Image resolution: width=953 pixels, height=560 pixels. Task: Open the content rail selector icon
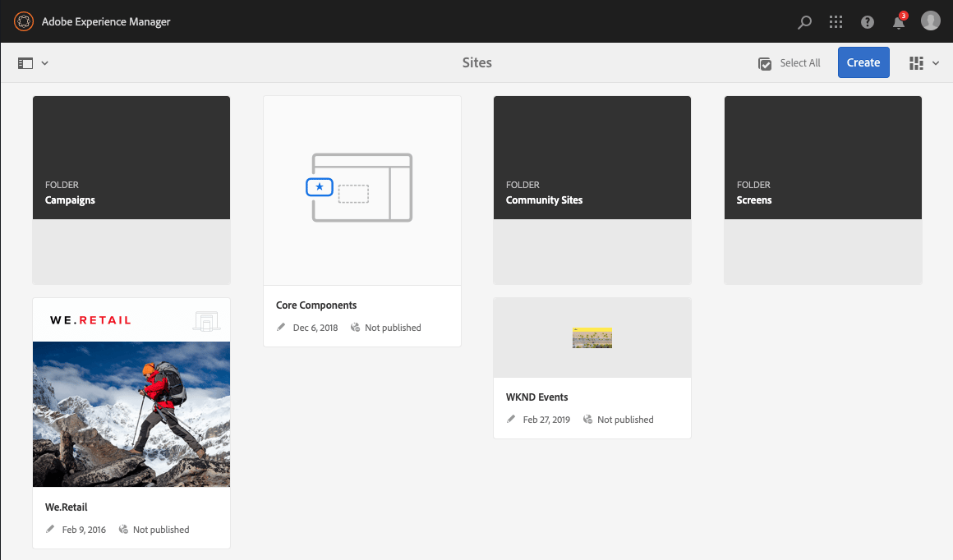(x=27, y=62)
